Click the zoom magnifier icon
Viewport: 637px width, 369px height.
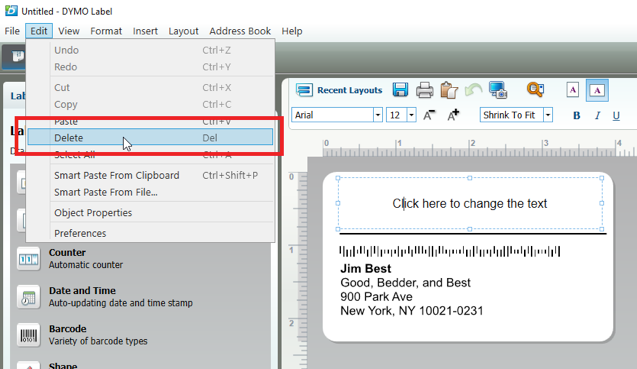pos(535,89)
